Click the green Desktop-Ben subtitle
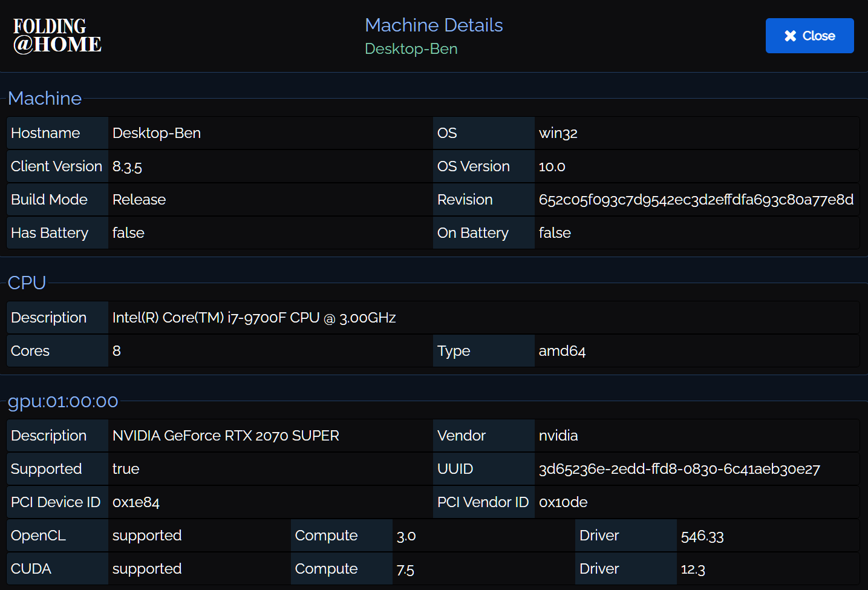This screenshot has width=868, height=590. 411,49
